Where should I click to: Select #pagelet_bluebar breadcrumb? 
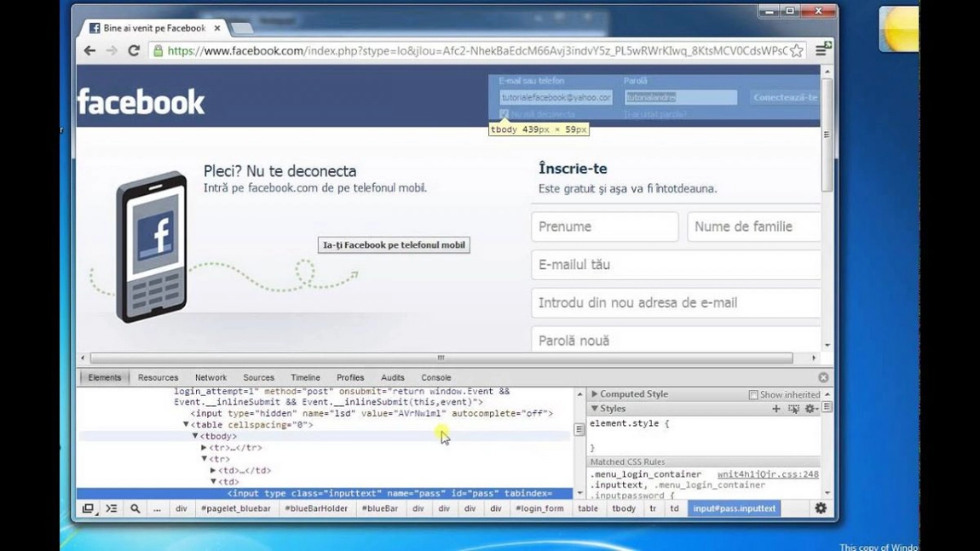236,508
